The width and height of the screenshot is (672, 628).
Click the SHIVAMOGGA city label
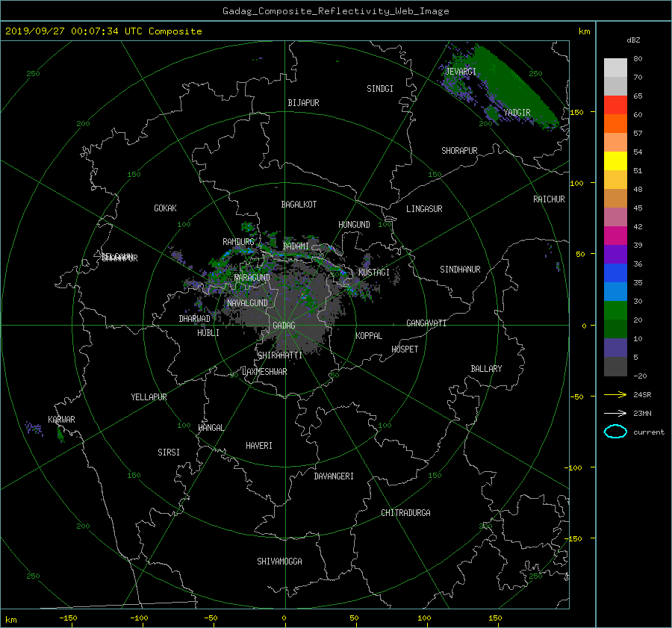coord(279,561)
